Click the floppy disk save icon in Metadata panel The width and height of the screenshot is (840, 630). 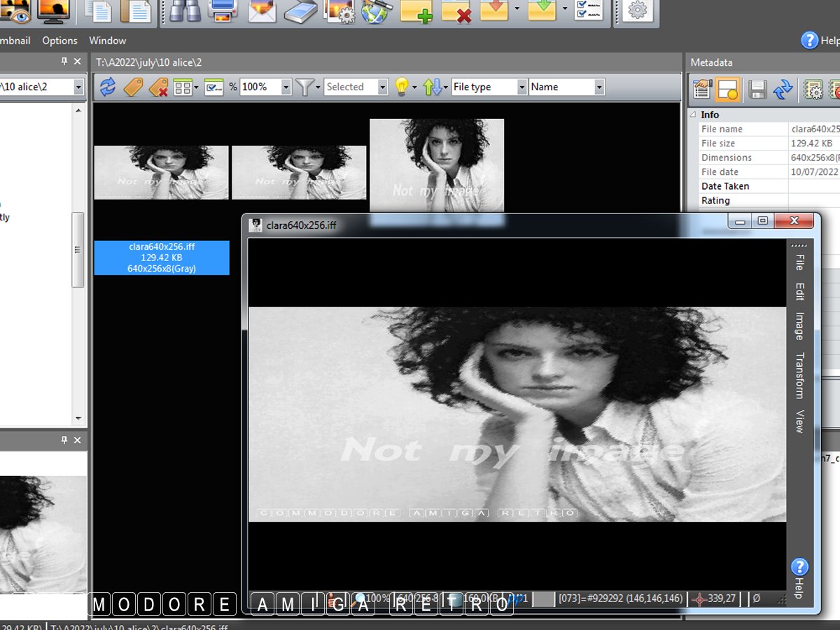[757, 89]
